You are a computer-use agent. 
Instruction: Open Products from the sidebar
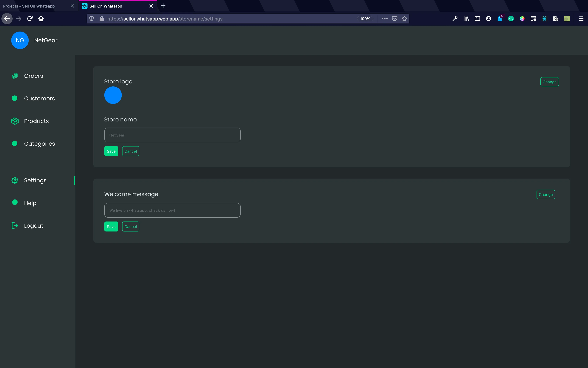tap(36, 121)
